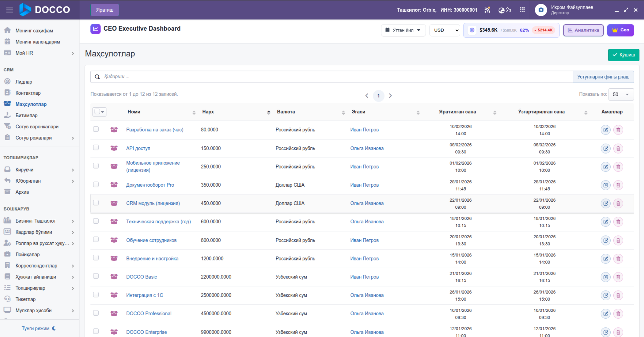Delete the API доступ product

point(618,148)
